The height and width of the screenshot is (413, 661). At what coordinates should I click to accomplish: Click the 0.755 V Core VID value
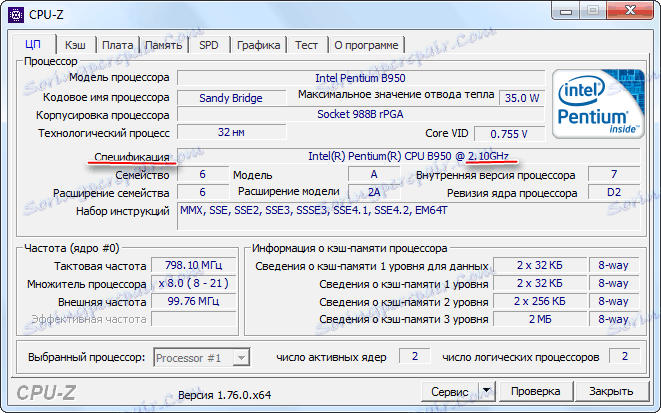[x=509, y=134]
